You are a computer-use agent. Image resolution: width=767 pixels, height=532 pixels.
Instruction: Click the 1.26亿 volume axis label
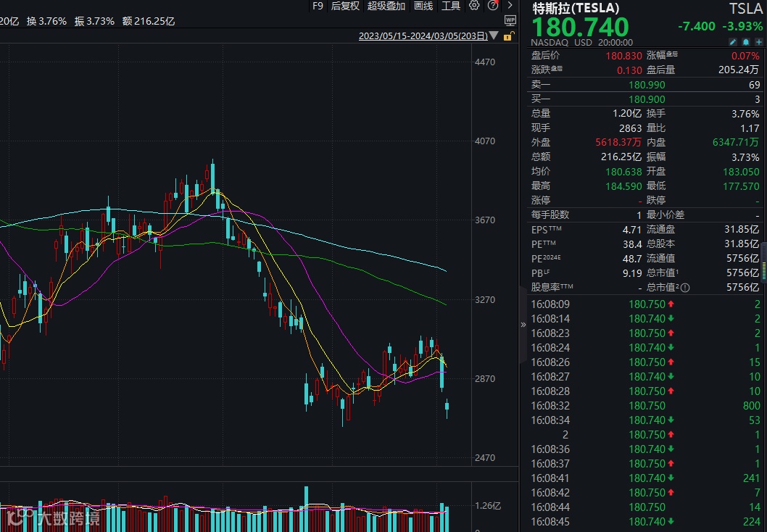tap(488, 506)
